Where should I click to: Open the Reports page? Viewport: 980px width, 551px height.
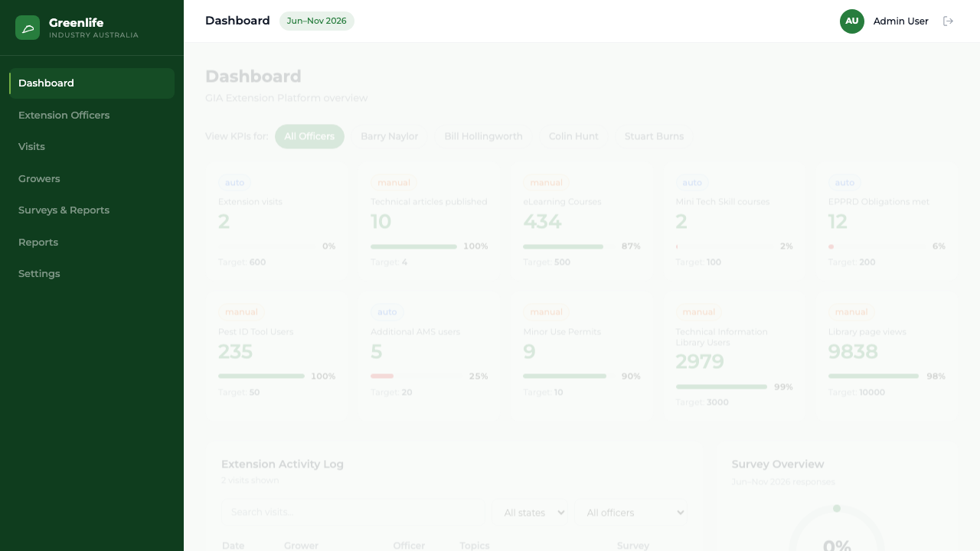[92, 242]
